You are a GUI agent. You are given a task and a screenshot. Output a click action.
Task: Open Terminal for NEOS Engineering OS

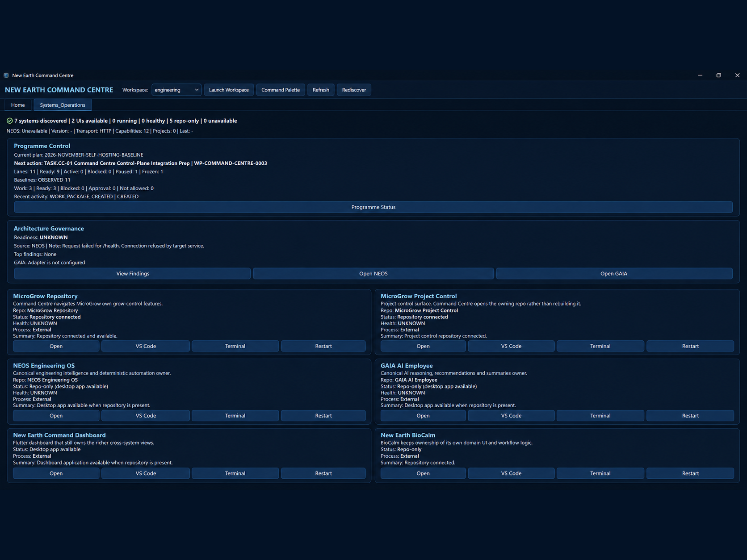tap(235, 416)
